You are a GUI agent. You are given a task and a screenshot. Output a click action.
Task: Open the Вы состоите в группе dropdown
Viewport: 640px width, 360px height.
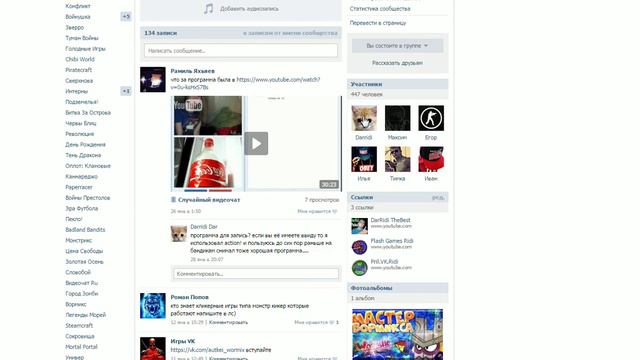tap(397, 46)
